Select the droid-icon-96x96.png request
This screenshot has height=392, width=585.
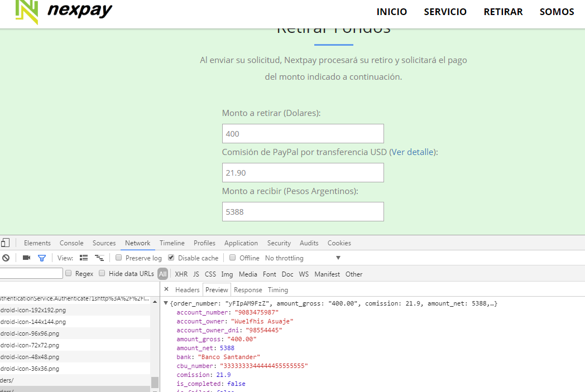tap(75, 333)
